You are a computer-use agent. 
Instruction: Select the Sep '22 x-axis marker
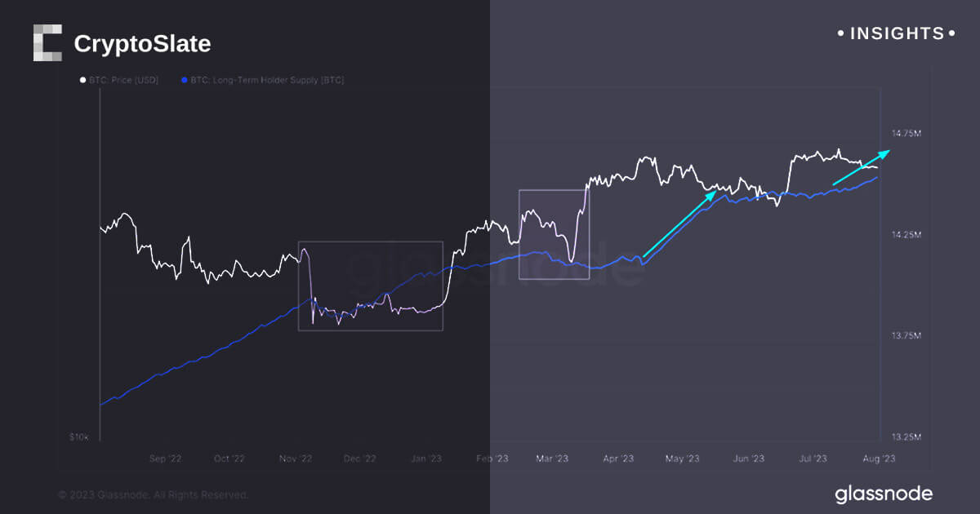(165, 459)
